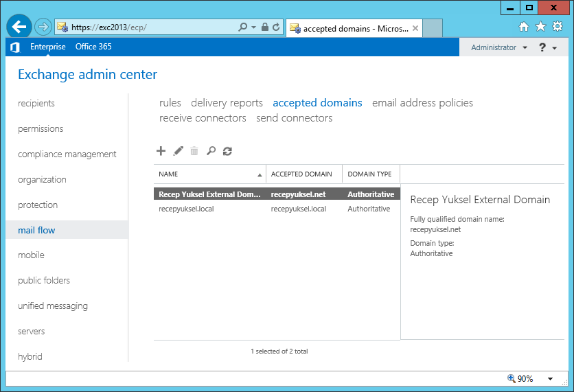The image size is (574, 392).
Task: Click the help question mark icon
Action: 542,47
